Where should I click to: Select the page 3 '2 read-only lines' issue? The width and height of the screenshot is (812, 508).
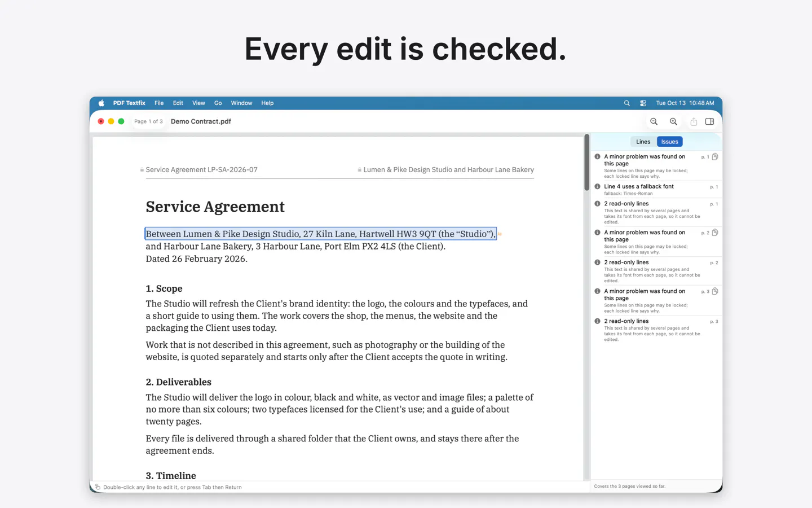(656, 330)
